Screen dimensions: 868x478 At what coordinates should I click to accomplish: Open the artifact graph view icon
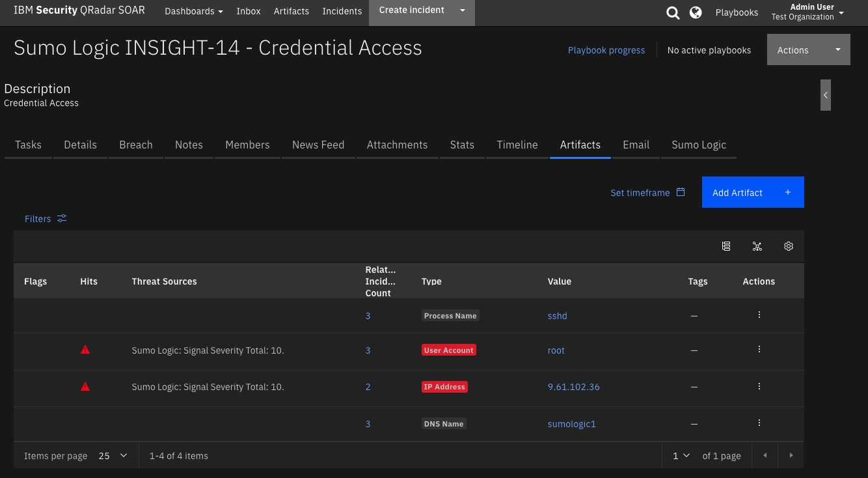[x=757, y=246]
